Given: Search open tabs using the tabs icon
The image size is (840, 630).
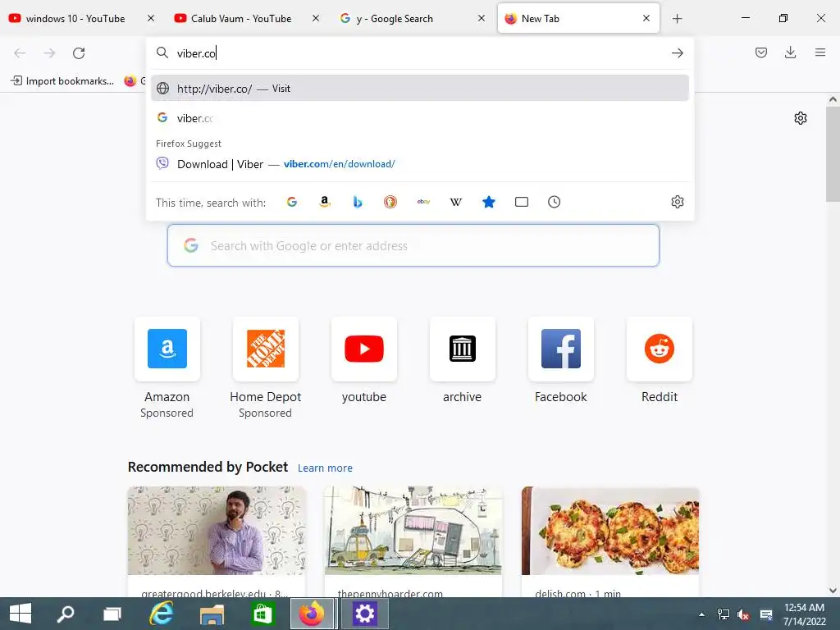Looking at the screenshot, I should [521, 202].
